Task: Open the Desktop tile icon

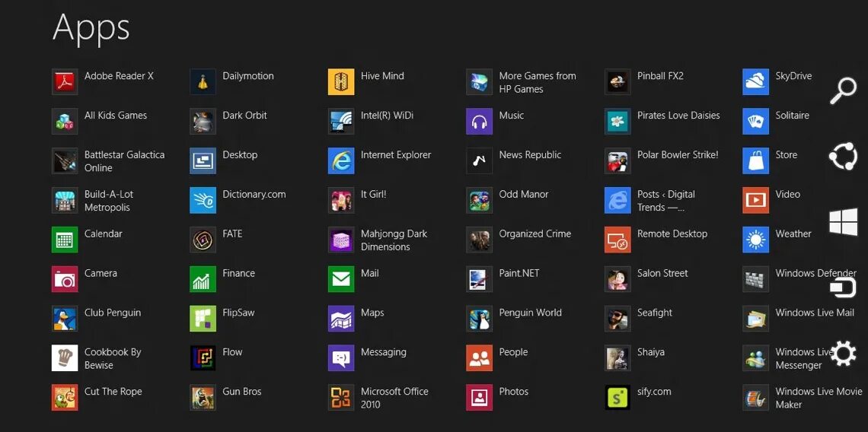Action: [x=203, y=161]
